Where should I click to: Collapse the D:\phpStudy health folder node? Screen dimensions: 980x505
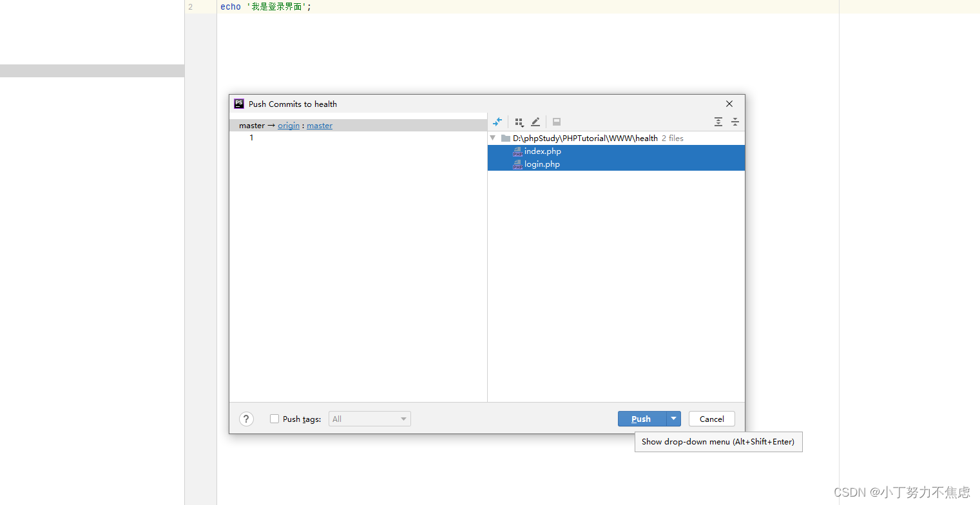[493, 138]
